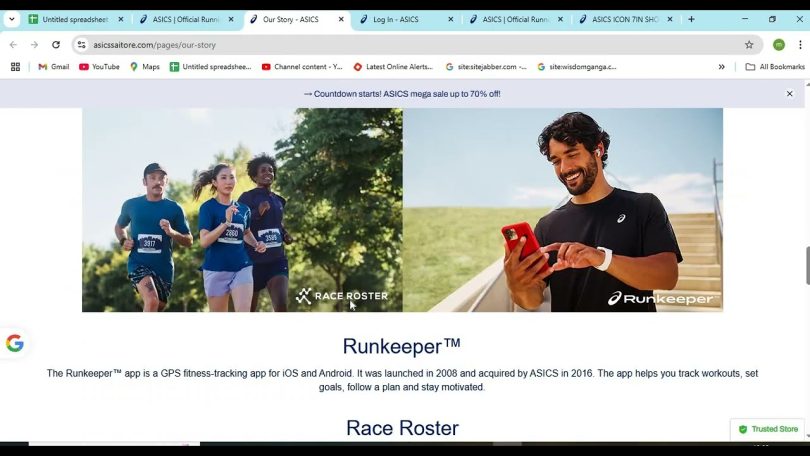Viewport: 810px width, 456px height.
Task: Click the page vertical scrollbar thumb
Action: click(807, 265)
